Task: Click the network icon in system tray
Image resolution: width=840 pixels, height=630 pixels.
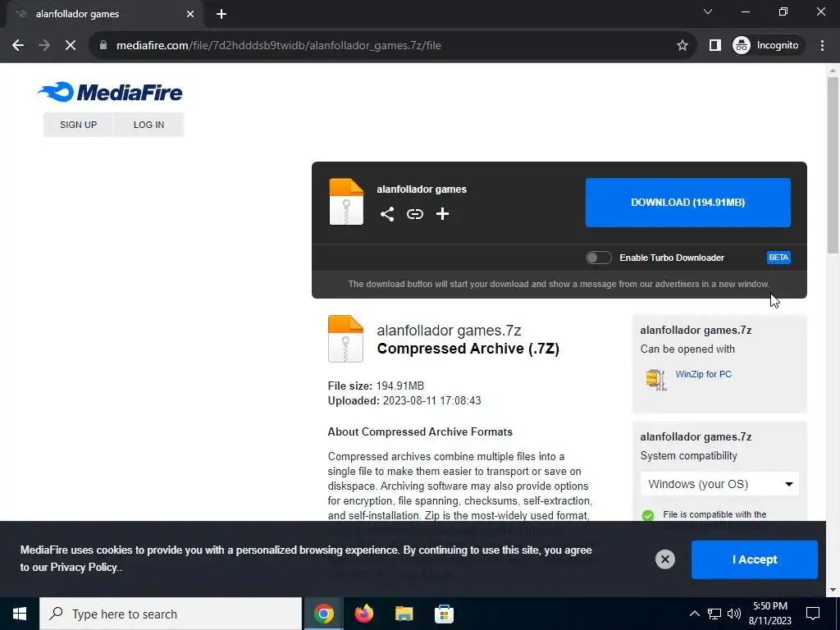Action: (714, 614)
